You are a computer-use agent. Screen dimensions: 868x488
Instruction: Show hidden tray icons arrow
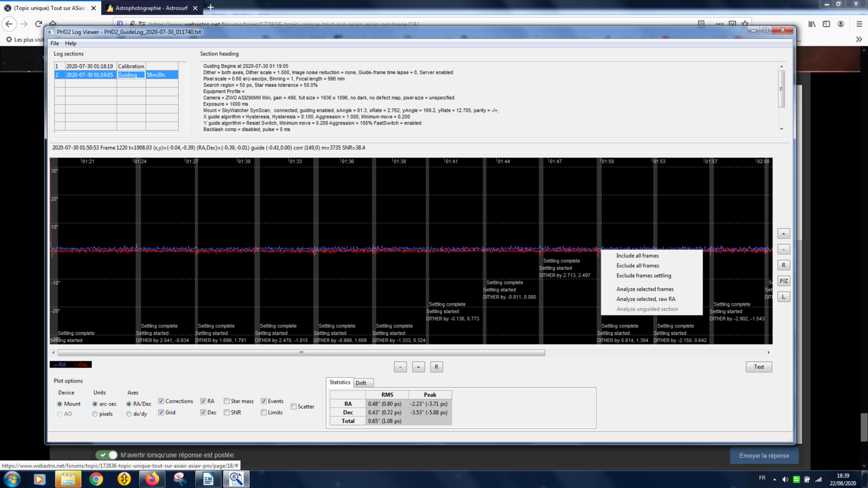(774, 479)
